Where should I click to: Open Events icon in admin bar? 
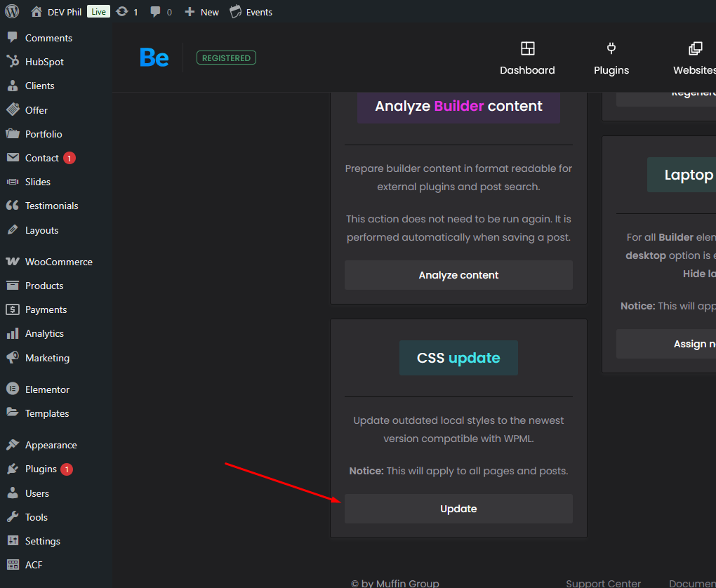pos(236,12)
